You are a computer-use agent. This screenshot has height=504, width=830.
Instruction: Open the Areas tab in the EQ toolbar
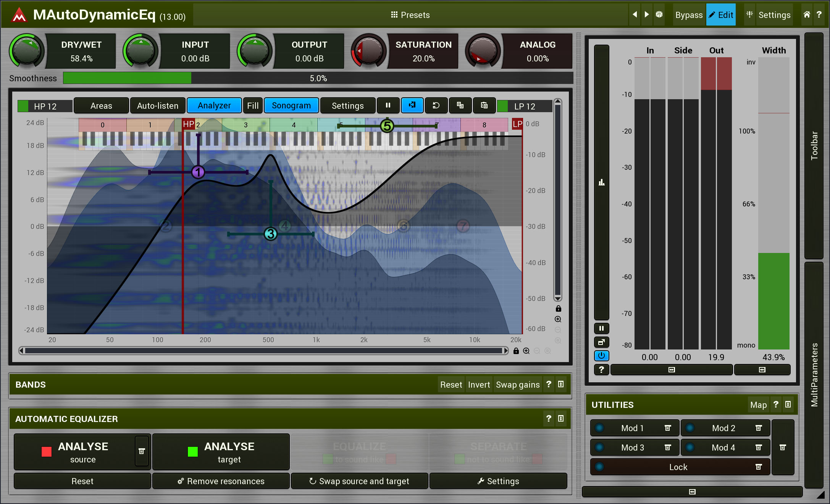tap(101, 106)
